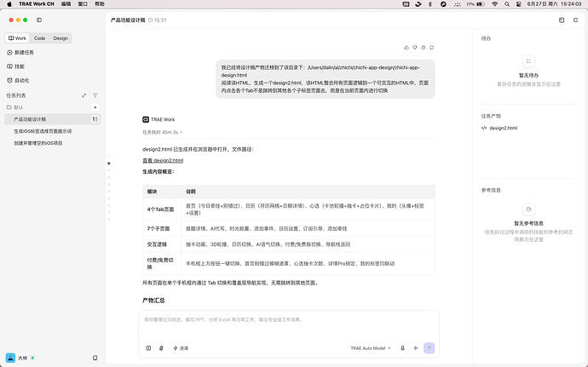Give a thumbs up to the response

[406, 48]
